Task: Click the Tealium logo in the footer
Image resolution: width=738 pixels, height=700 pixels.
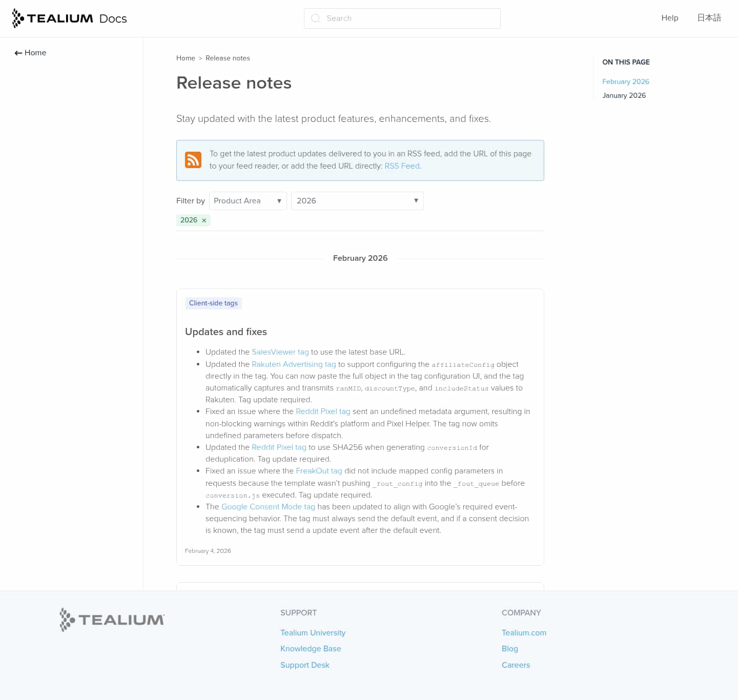Action: coord(112,620)
